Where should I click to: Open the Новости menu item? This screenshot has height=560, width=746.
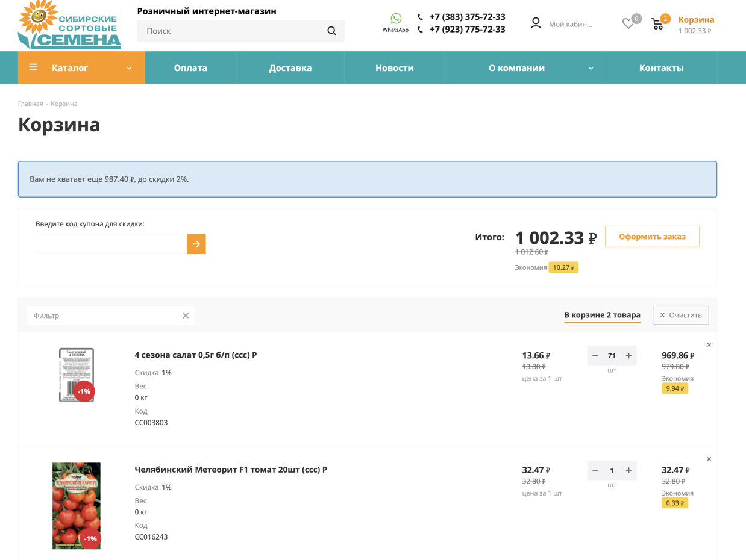(395, 68)
